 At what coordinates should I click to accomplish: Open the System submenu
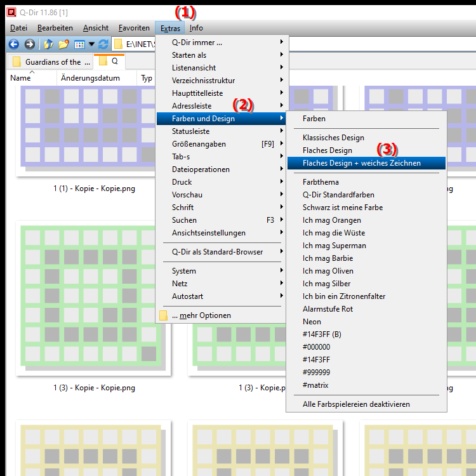point(221,271)
